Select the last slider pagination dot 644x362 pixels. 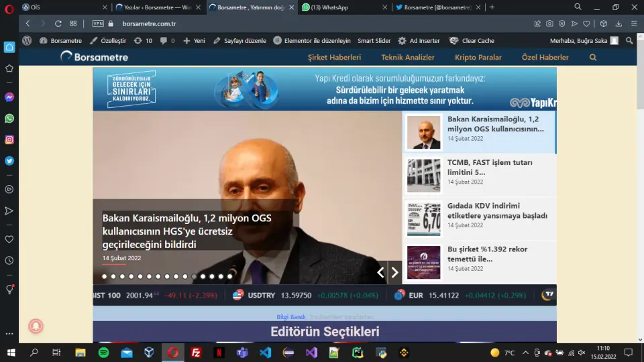tap(229, 276)
